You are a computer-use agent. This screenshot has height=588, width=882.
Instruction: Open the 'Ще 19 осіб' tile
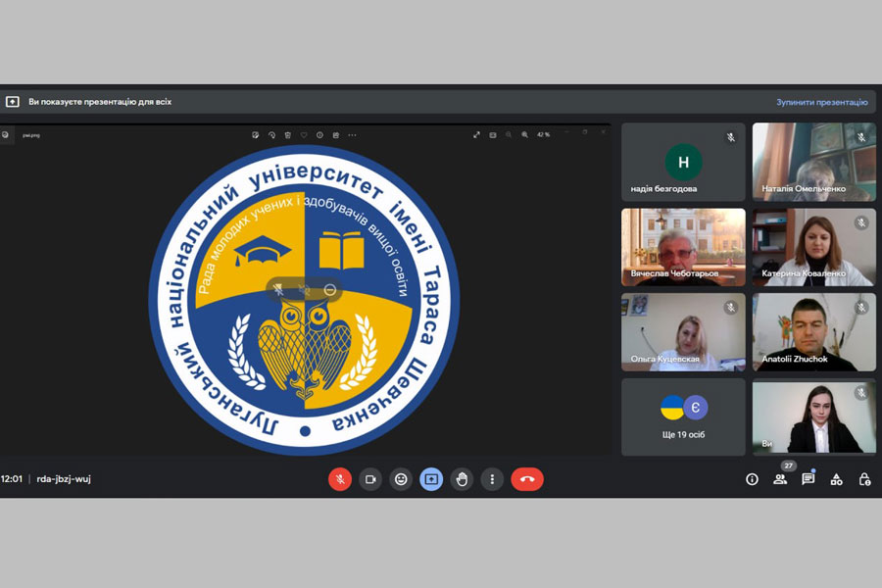click(683, 417)
